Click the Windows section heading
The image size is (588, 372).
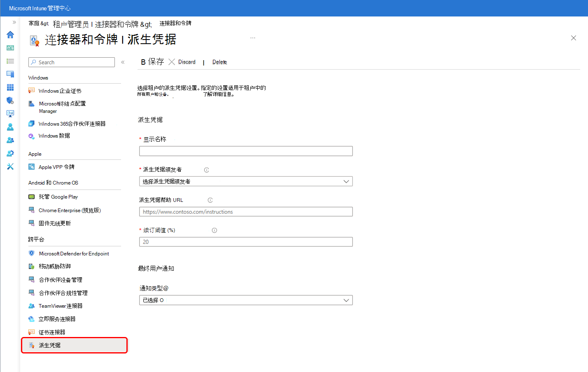[38, 78]
